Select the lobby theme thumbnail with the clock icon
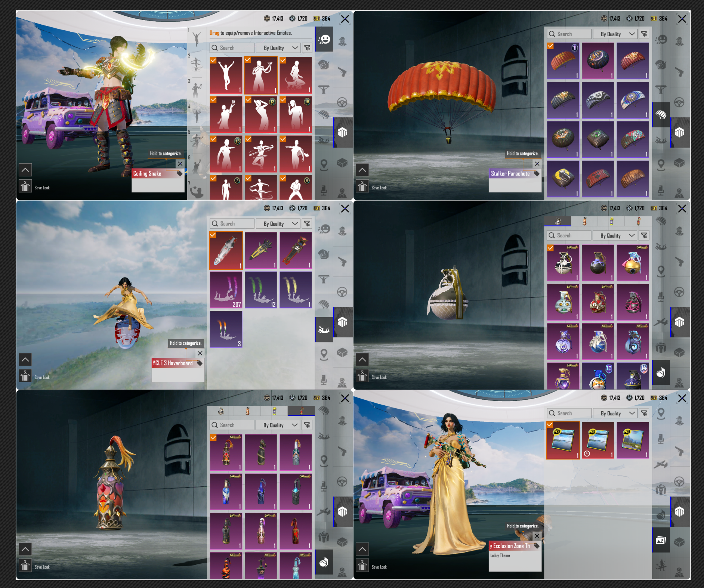The width and height of the screenshot is (704, 588). [x=598, y=440]
